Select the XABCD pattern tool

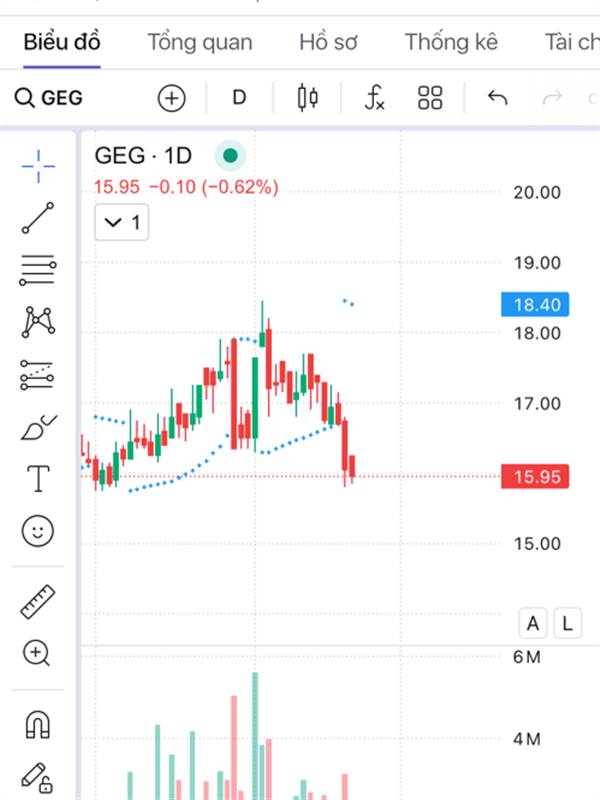coord(38,322)
